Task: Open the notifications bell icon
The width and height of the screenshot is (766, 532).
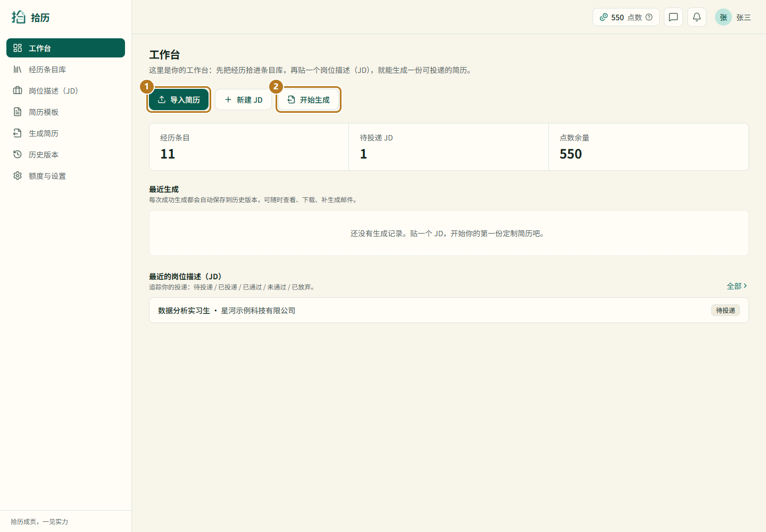Action: click(x=697, y=17)
